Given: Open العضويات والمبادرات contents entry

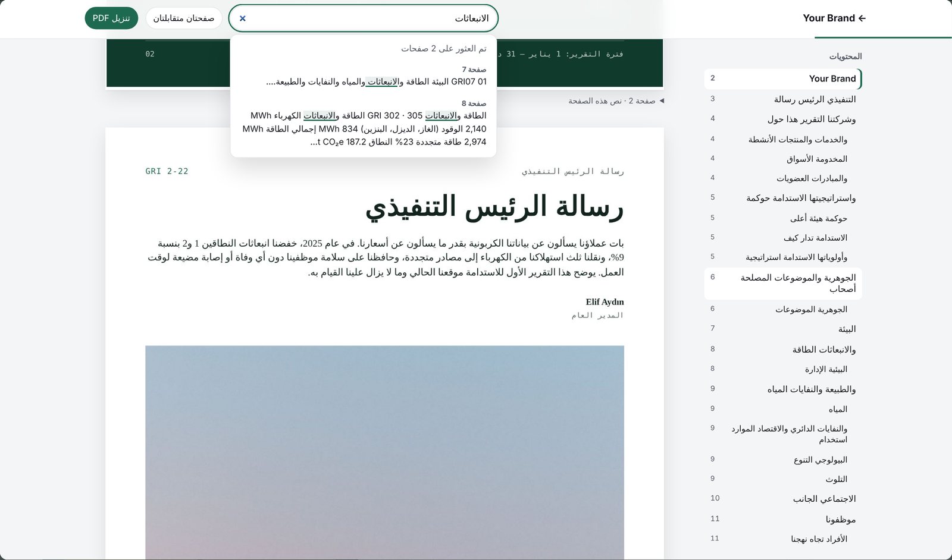Looking at the screenshot, I should (x=782, y=178).
